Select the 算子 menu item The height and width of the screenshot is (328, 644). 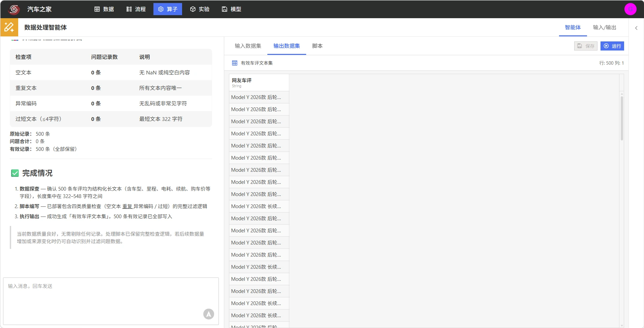(x=168, y=9)
